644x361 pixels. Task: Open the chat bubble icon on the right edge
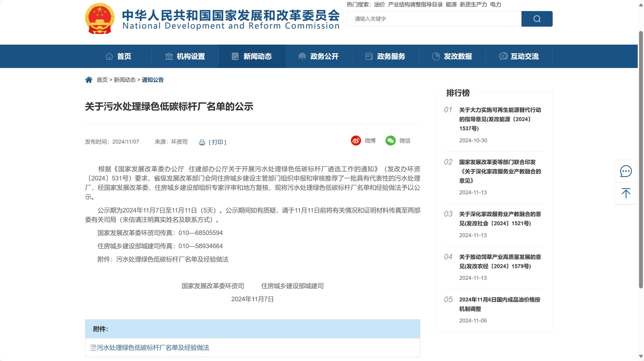point(626,171)
